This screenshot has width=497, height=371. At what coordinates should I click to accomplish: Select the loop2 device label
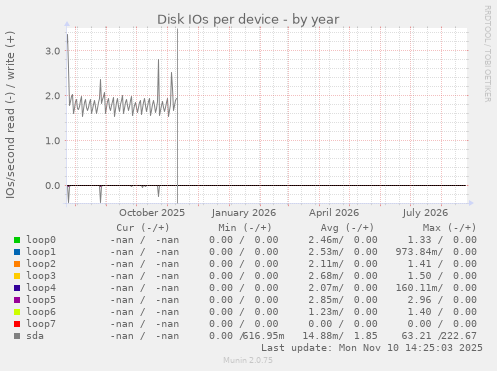point(41,264)
